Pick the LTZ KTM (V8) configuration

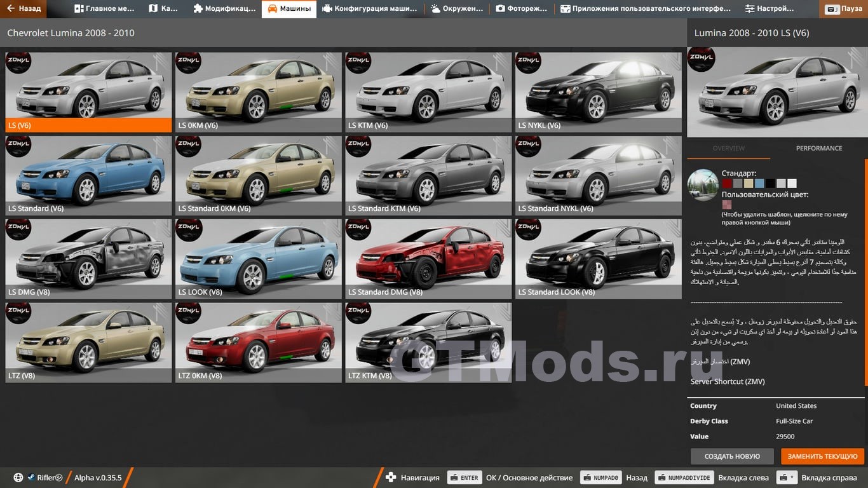point(428,342)
